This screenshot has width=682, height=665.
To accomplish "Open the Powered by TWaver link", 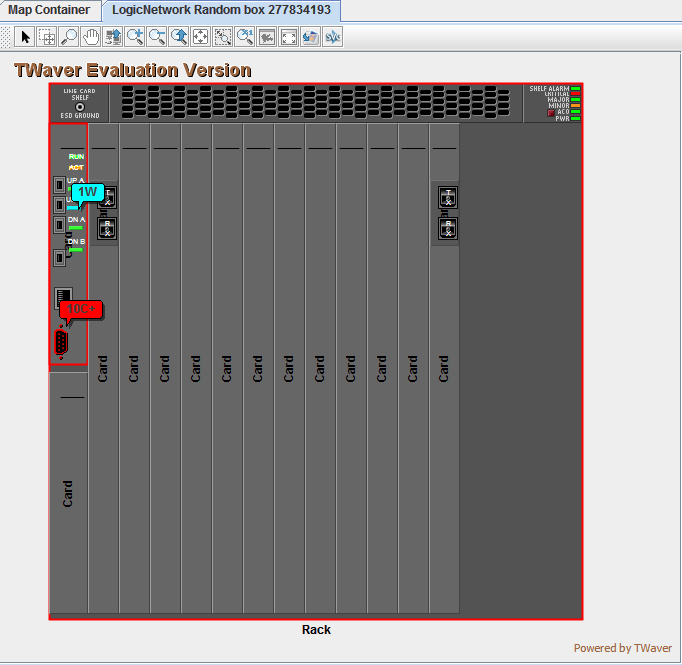I will point(623,648).
